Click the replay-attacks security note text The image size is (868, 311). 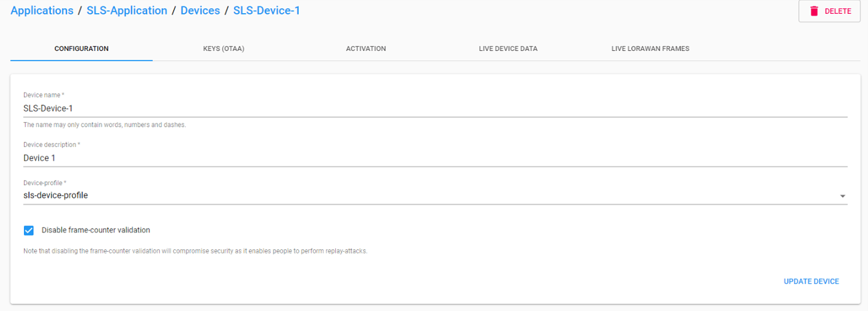(195, 251)
